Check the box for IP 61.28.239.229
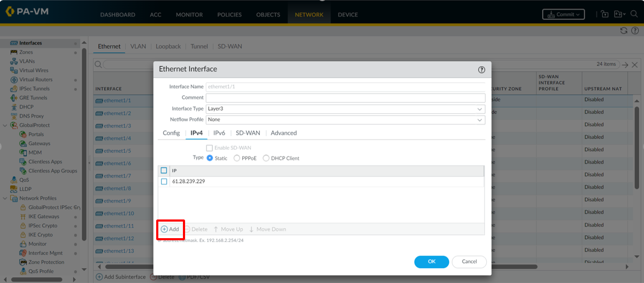Viewport: 644px width, 283px height. pos(164,182)
